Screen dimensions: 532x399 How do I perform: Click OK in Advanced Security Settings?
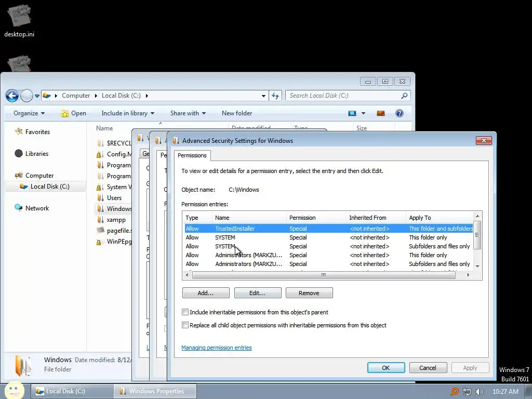coord(386,368)
